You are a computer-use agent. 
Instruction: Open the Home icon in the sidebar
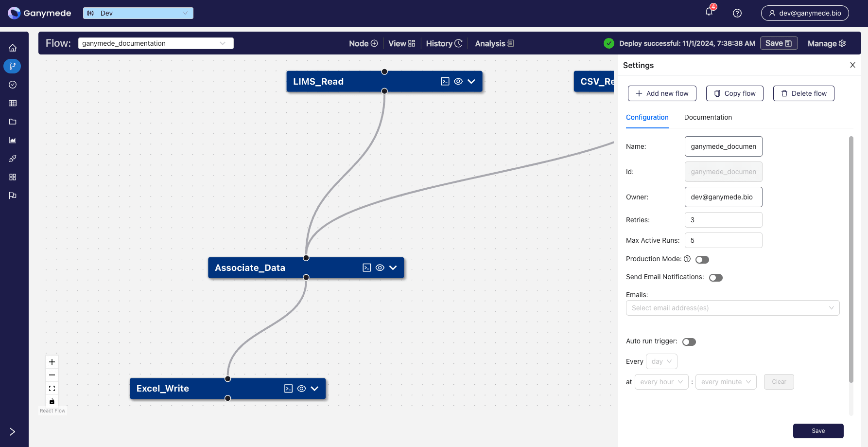13,48
